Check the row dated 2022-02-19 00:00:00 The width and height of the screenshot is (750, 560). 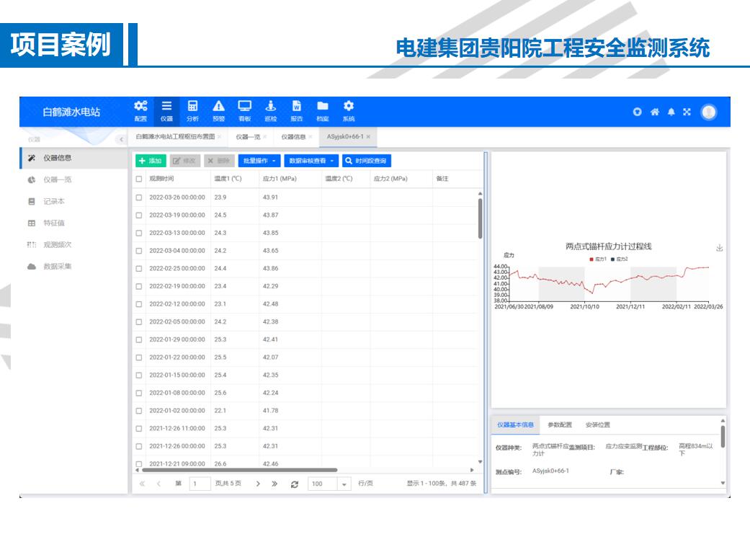[139, 286]
